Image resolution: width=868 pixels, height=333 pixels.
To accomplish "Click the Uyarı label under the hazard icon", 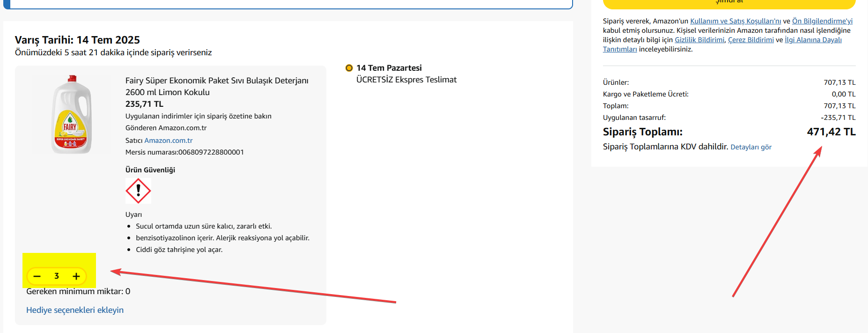I will coord(133,215).
